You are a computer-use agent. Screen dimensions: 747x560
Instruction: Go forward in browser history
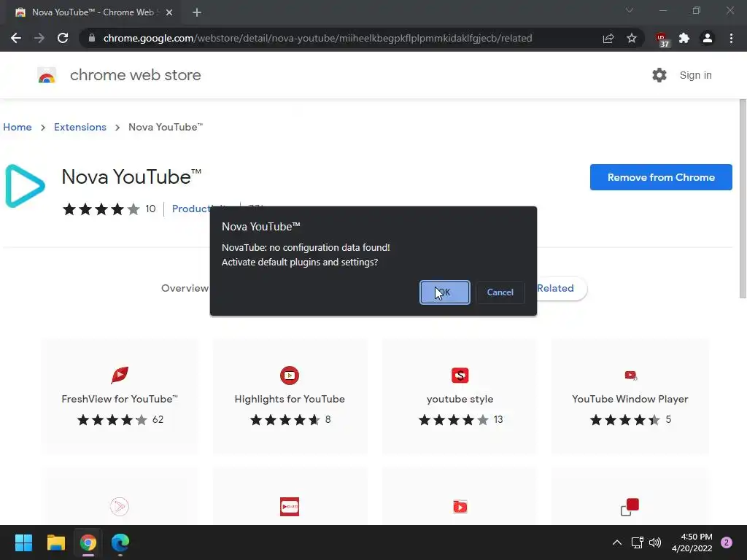click(39, 38)
